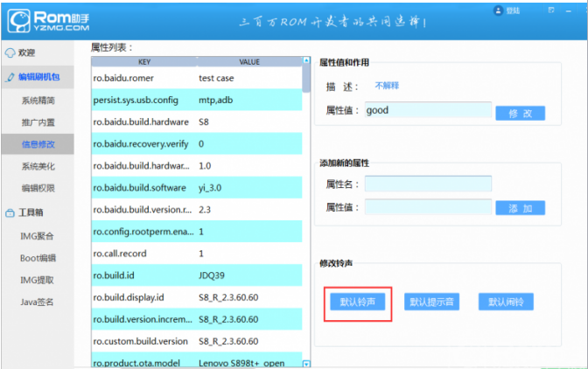Select the ro.call.record row
This screenshot has width=588, height=369.
click(197, 254)
